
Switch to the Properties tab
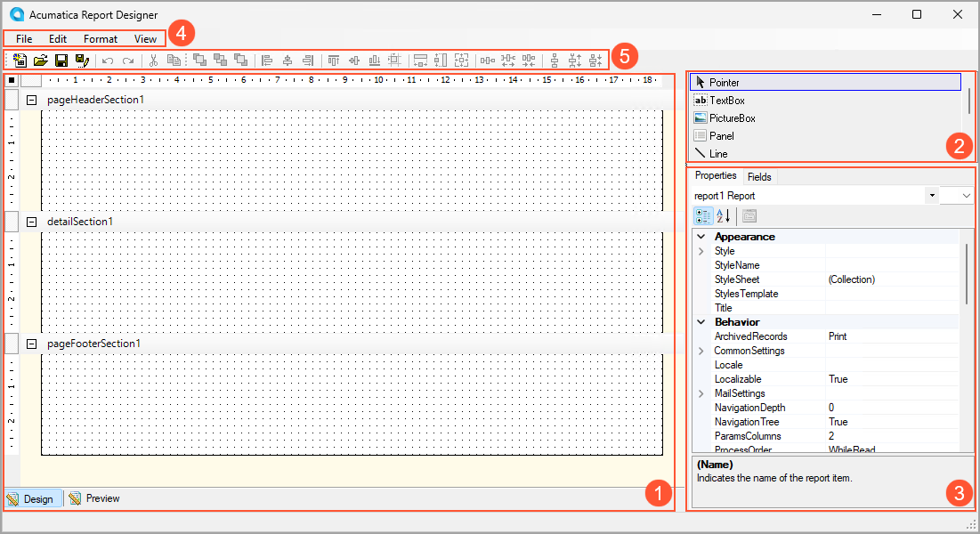tap(716, 175)
